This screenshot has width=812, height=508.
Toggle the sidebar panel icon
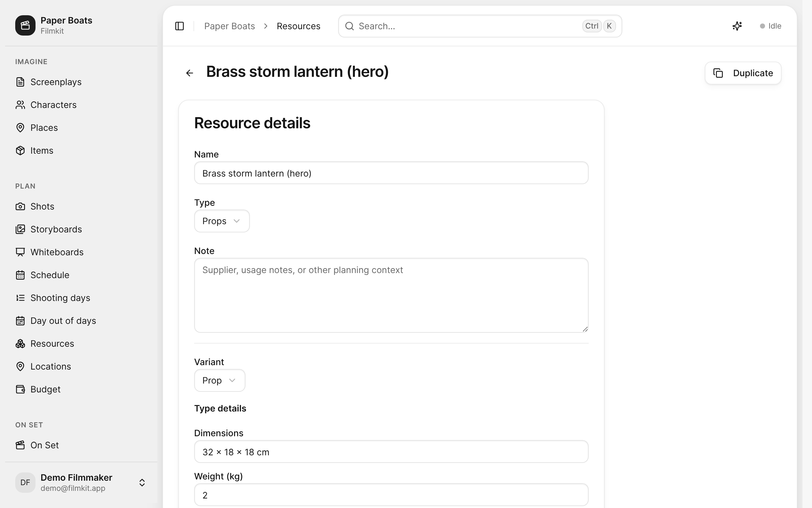[180, 26]
